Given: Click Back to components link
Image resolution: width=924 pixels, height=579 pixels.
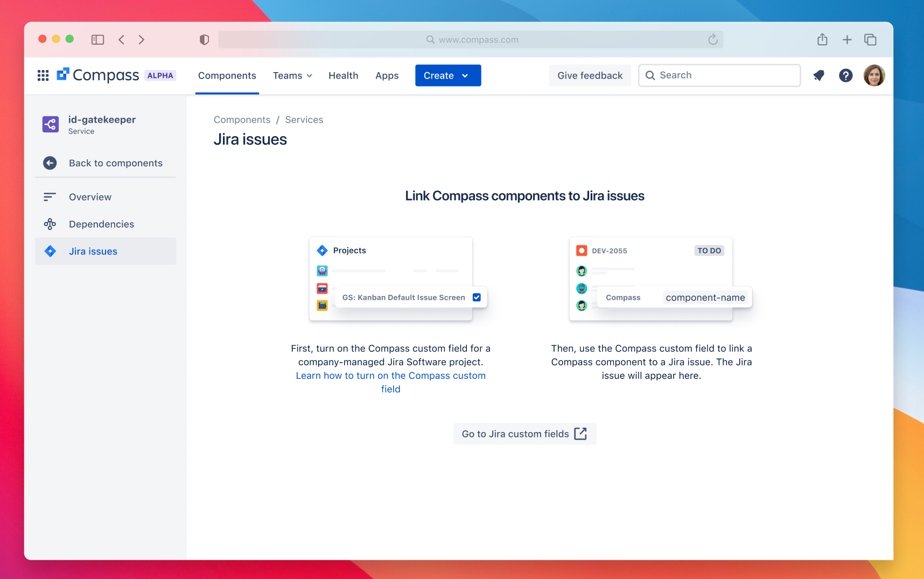Looking at the screenshot, I should [x=106, y=163].
